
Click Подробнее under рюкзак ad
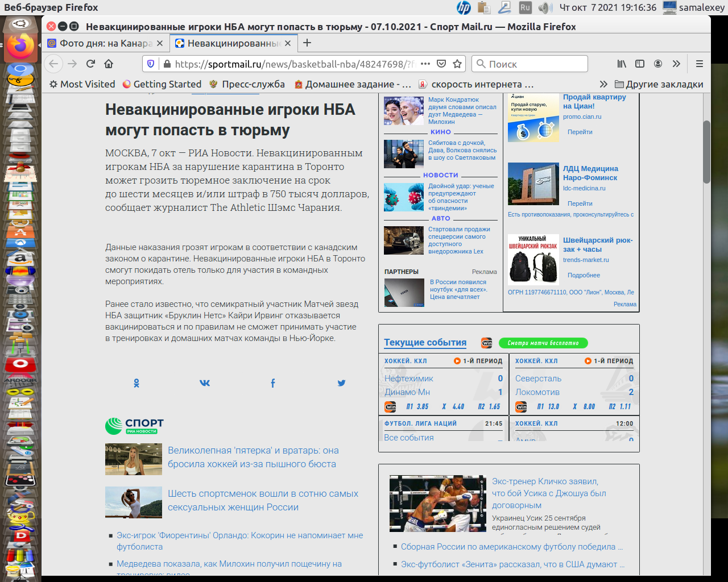(x=584, y=275)
